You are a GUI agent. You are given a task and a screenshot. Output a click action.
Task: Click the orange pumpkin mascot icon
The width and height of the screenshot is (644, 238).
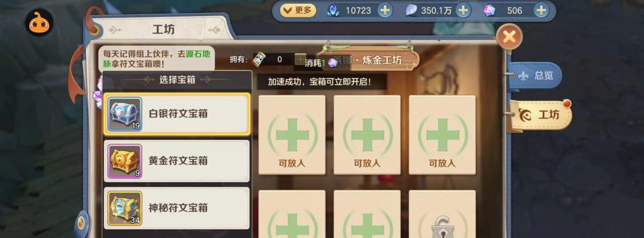pyautogui.click(x=39, y=22)
